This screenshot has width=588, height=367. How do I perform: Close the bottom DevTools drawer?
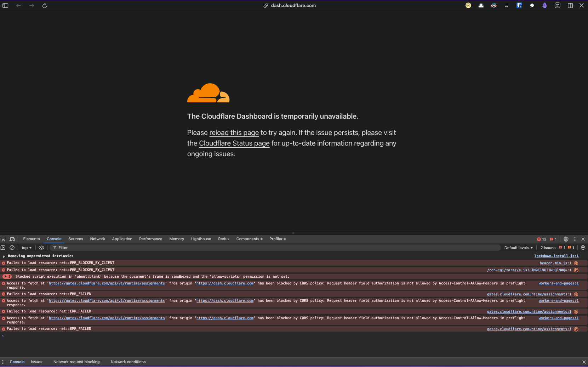pyautogui.click(x=584, y=362)
